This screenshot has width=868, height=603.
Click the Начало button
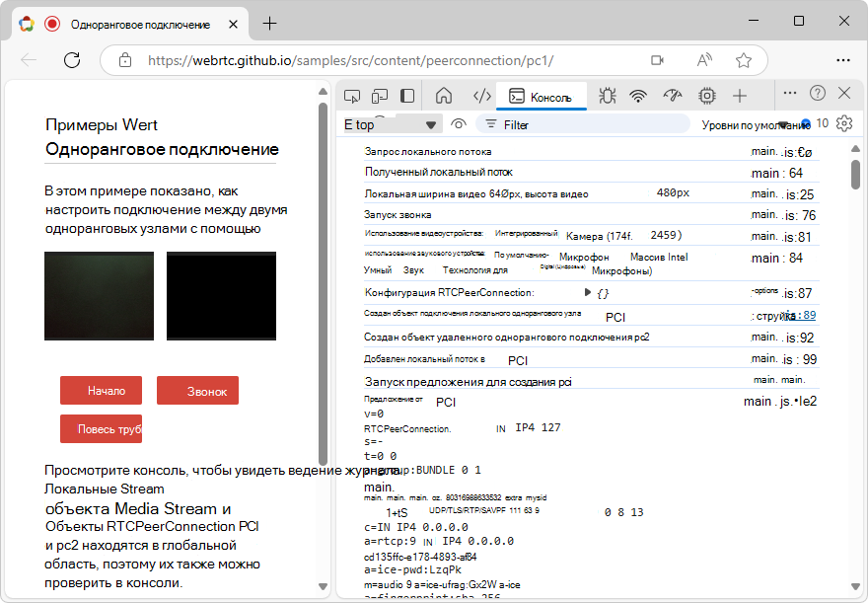click(x=101, y=391)
